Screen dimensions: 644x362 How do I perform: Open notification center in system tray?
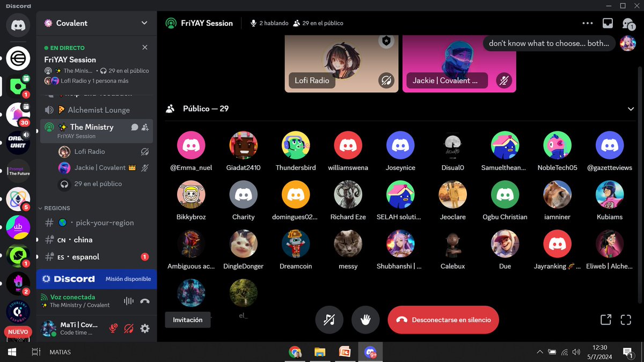pyautogui.click(x=628, y=352)
